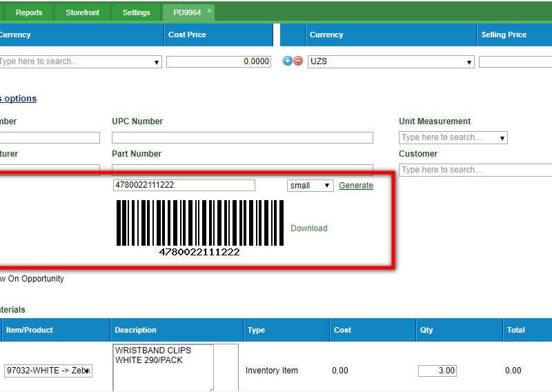Click the Selling Price column header
The height and width of the screenshot is (392, 552).
pos(514,35)
